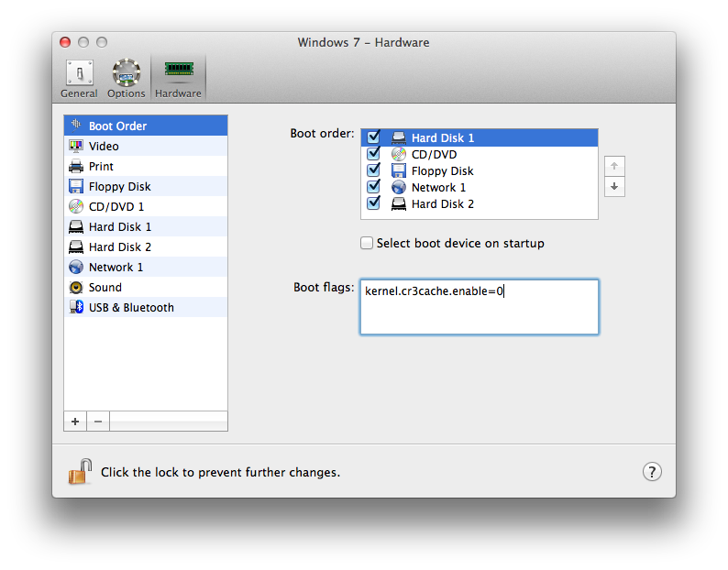Click the Hard Disk 2 icon in boot order
This screenshot has height=570, width=728.
click(398, 203)
